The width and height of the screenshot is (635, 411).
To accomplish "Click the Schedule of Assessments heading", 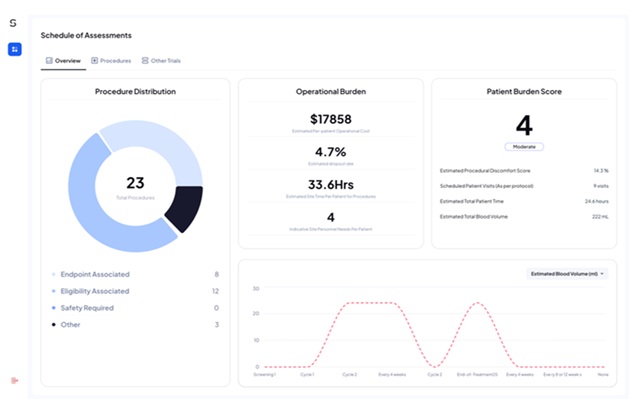I will point(86,35).
